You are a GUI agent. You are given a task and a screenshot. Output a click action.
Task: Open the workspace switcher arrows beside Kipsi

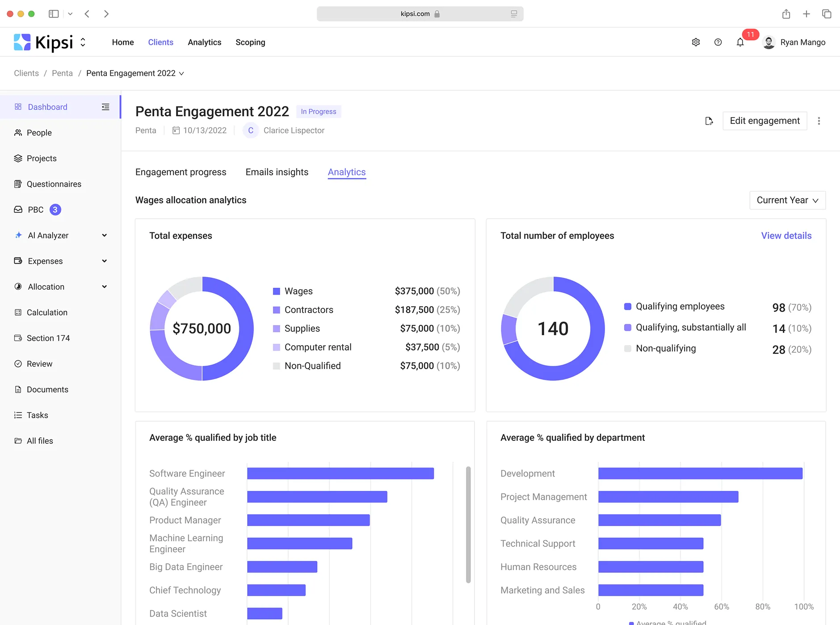[x=83, y=42]
